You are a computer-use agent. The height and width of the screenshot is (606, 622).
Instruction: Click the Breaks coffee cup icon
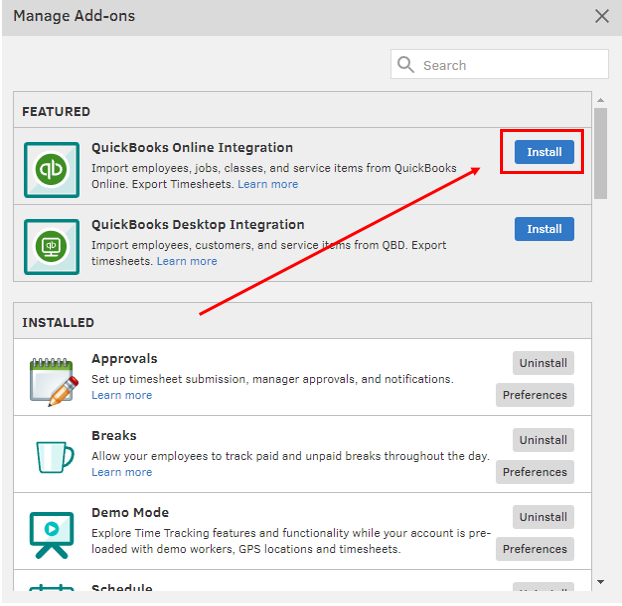(x=55, y=457)
